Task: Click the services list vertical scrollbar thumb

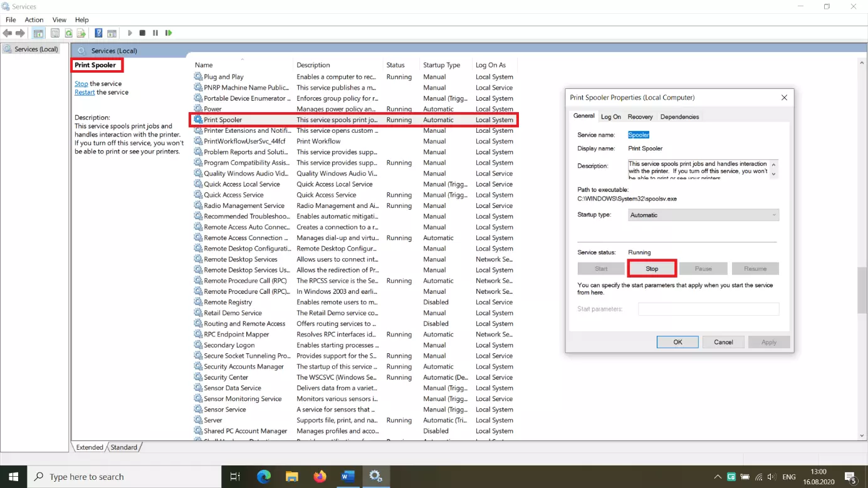Action: point(862,289)
